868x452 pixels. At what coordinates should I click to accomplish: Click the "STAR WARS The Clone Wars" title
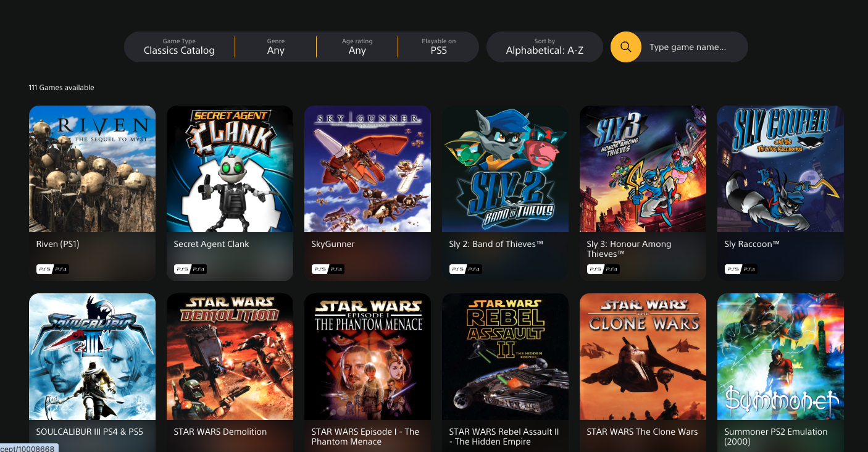[x=643, y=432]
